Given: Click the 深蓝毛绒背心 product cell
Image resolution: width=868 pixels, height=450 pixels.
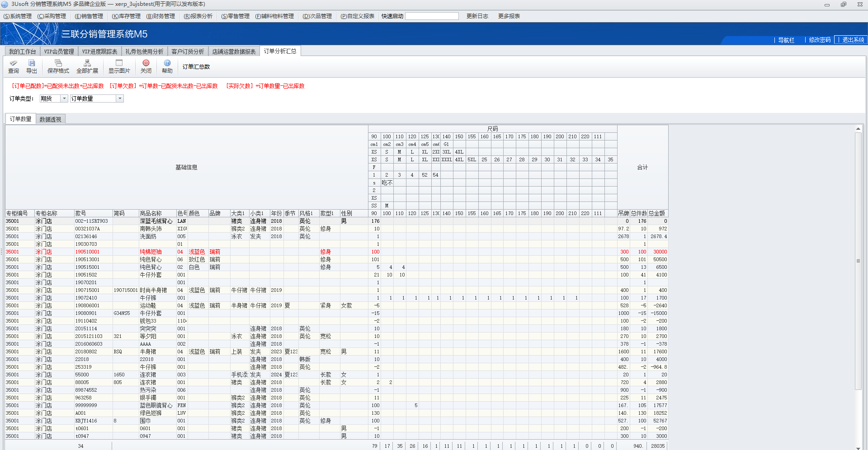Looking at the screenshot, I should coord(157,221).
